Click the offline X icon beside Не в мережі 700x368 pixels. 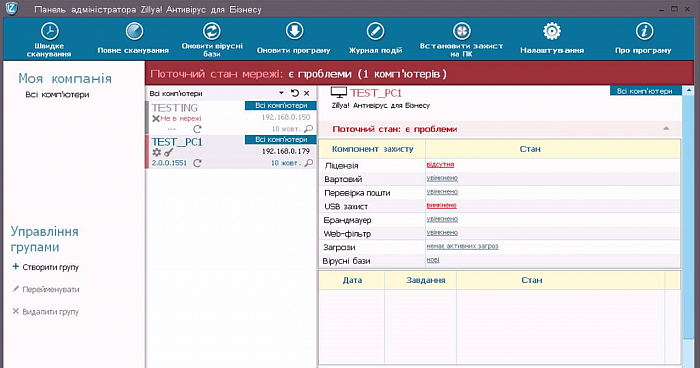point(156,118)
